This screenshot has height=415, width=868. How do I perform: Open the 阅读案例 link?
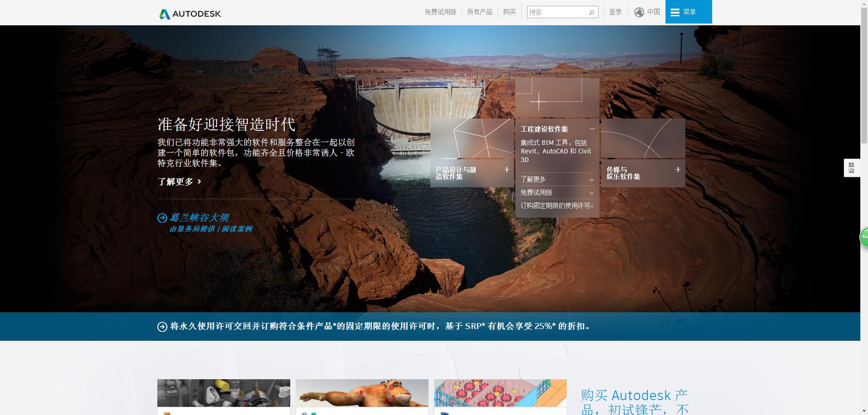pyautogui.click(x=238, y=229)
